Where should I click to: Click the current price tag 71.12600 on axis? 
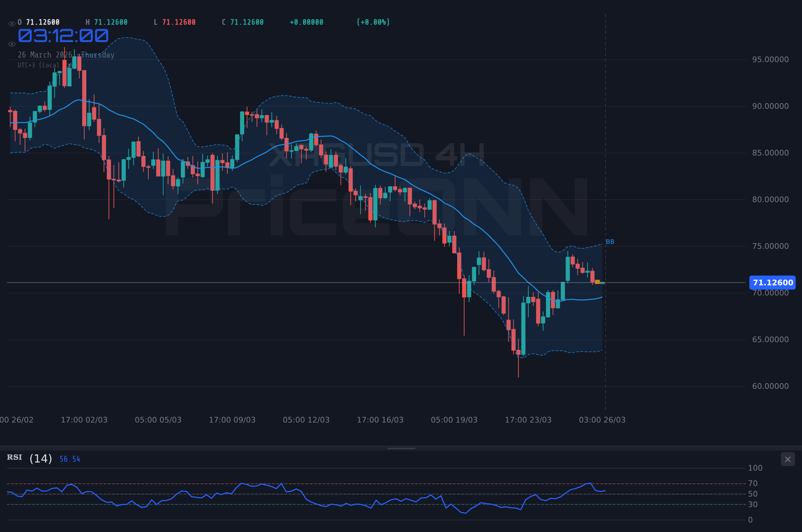point(772,282)
